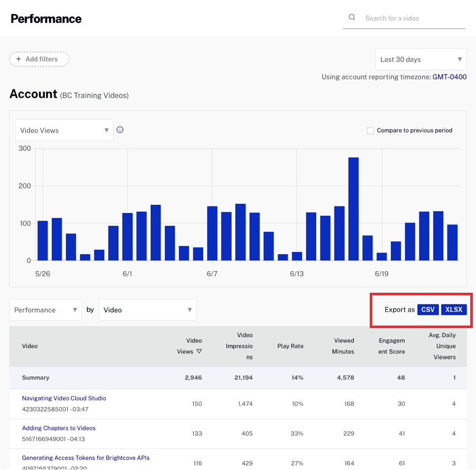The width and height of the screenshot is (476, 470).
Task: Open the Performance report type dropdown
Action: (45, 309)
